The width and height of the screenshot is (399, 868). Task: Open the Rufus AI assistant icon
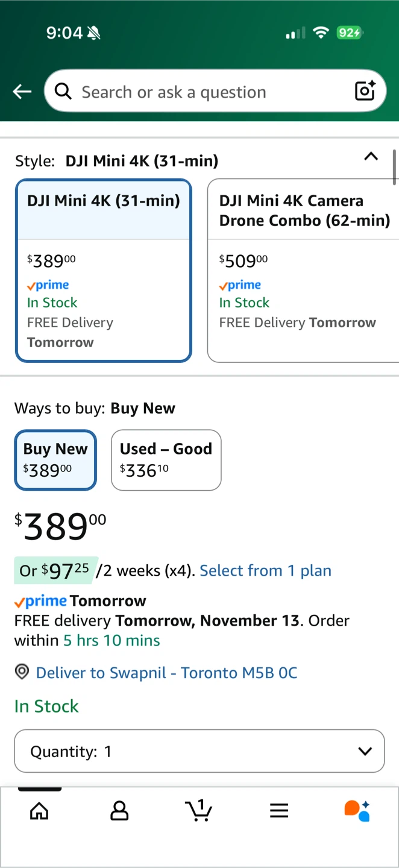coord(357,811)
